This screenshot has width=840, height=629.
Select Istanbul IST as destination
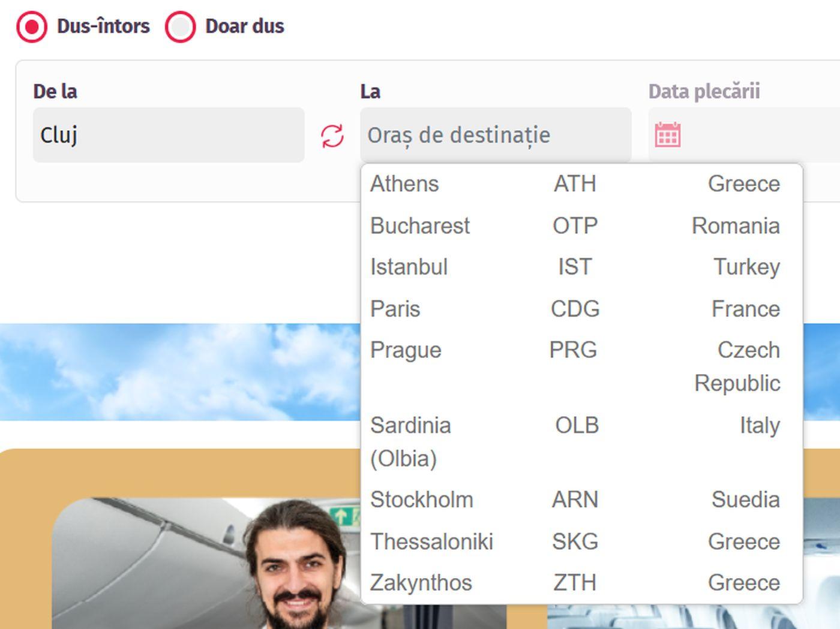click(x=574, y=267)
